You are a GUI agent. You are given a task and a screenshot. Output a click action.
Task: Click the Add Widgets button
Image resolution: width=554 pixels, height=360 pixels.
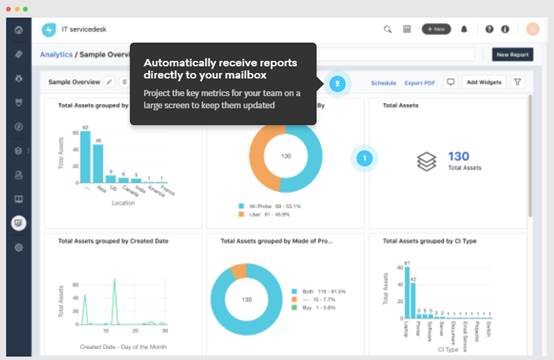(484, 82)
